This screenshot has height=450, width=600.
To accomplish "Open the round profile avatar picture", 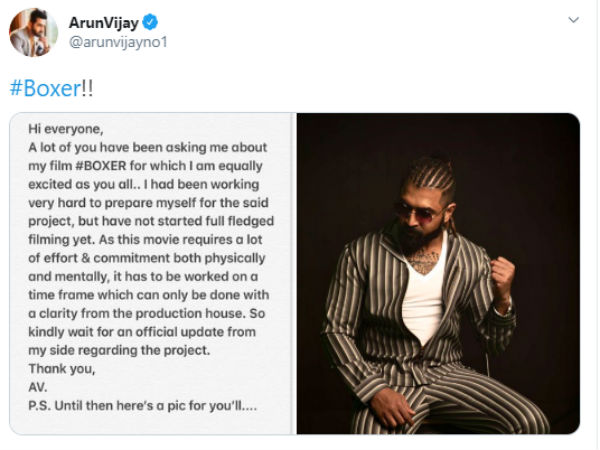I will point(34,32).
